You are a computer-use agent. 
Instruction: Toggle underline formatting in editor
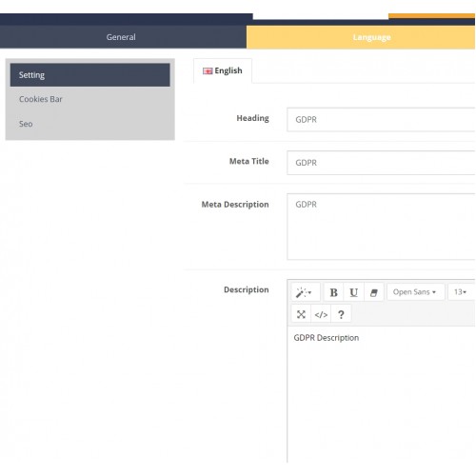point(353,292)
